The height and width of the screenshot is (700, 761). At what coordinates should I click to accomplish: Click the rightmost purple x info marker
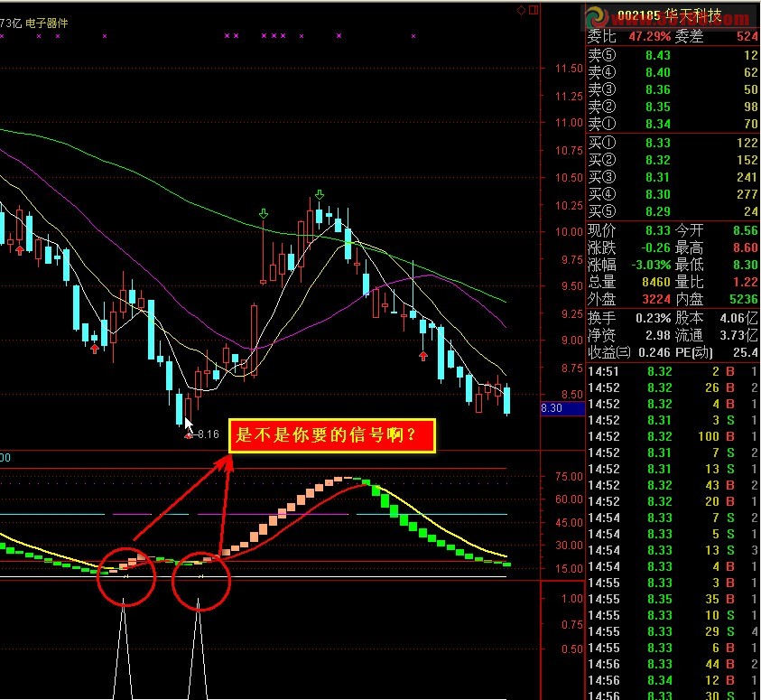pyautogui.click(x=413, y=36)
